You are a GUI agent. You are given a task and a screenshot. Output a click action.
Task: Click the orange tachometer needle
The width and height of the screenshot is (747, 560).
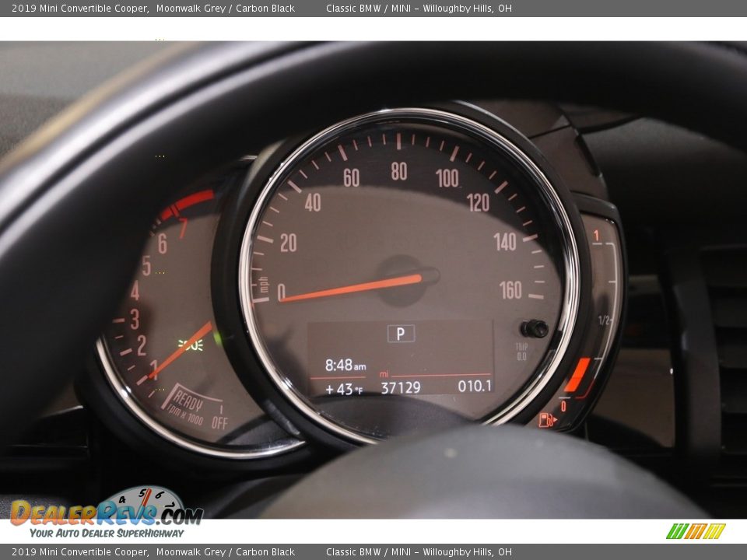coord(180,351)
